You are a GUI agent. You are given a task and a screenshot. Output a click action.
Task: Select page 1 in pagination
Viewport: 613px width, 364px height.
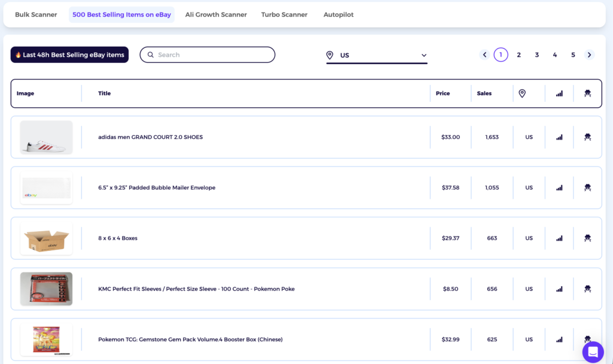click(501, 54)
